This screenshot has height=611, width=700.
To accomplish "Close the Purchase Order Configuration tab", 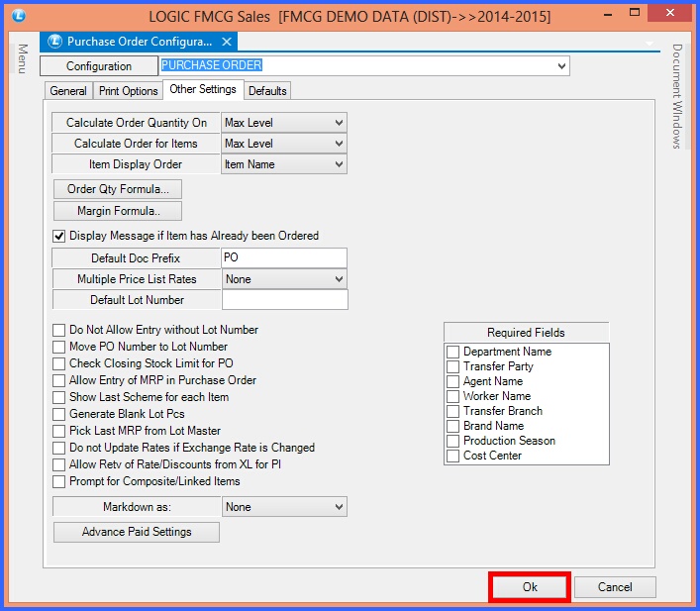I will point(227,42).
